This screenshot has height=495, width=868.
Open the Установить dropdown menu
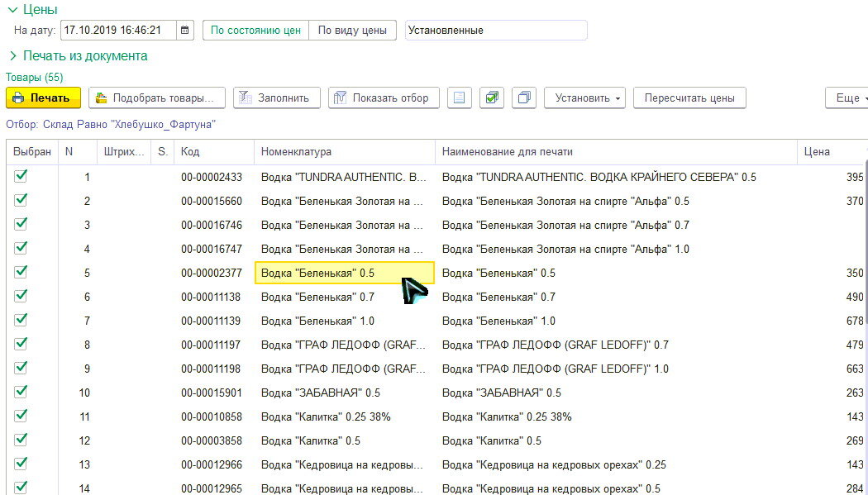585,98
